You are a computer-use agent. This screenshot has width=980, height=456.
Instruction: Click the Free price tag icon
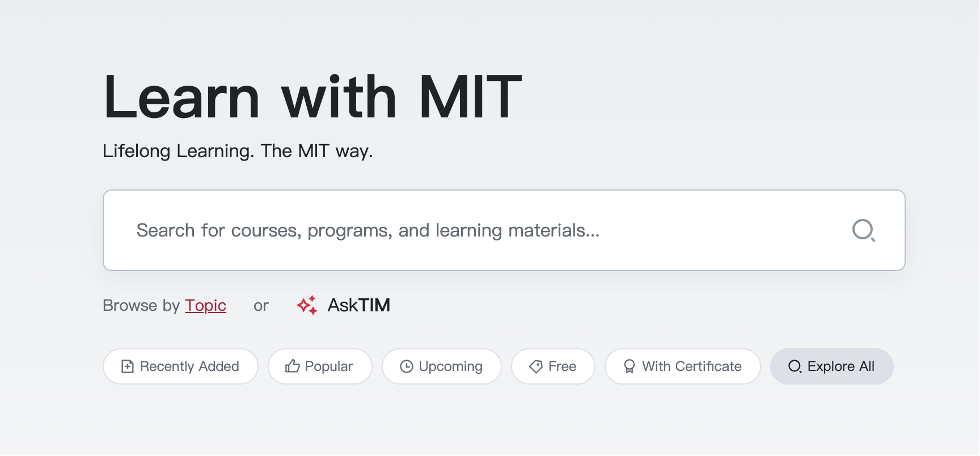coord(536,366)
